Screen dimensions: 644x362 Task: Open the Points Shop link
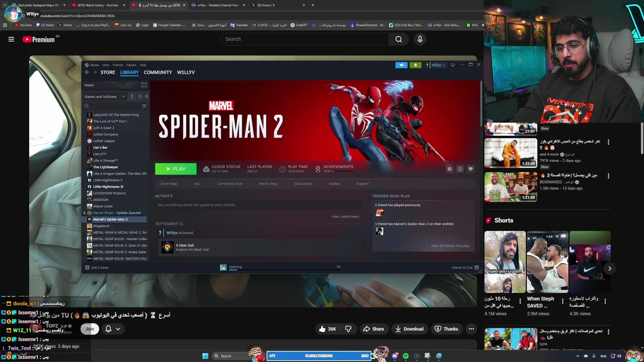pos(268,184)
